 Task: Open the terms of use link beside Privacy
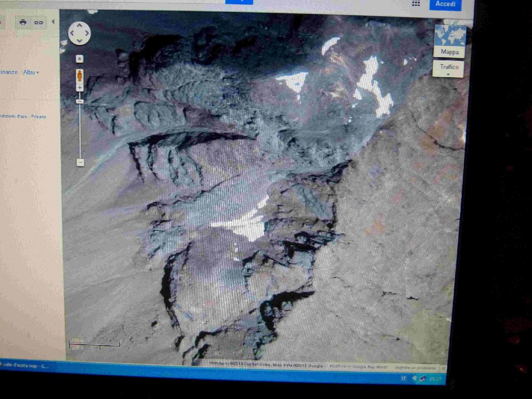(x=13, y=116)
